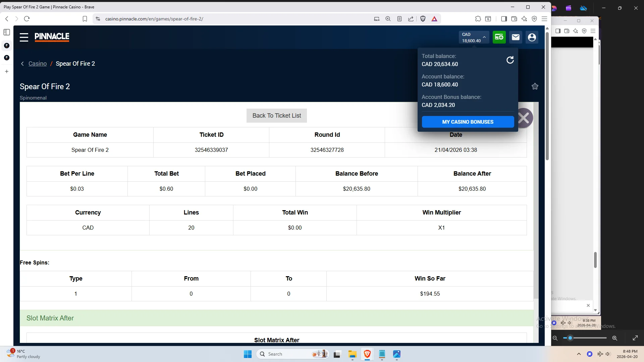Refresh the balance in popup
Viewport: 644px width, 362px height.
click(510, 60)
